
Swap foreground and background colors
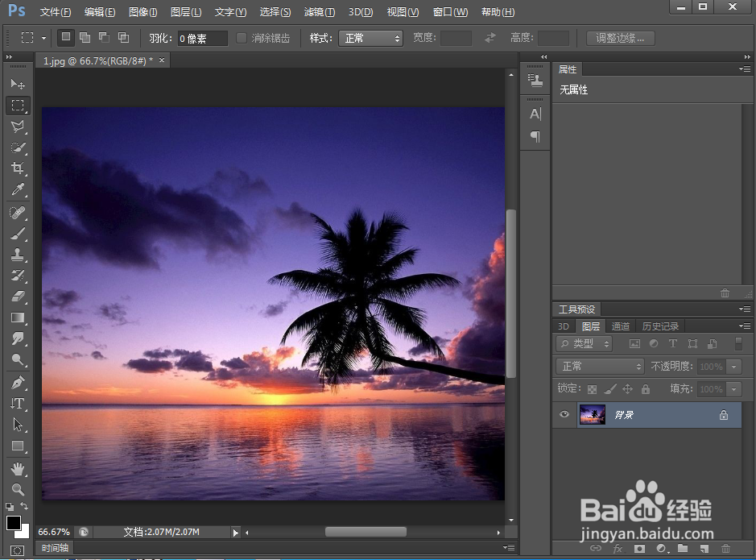24,506
